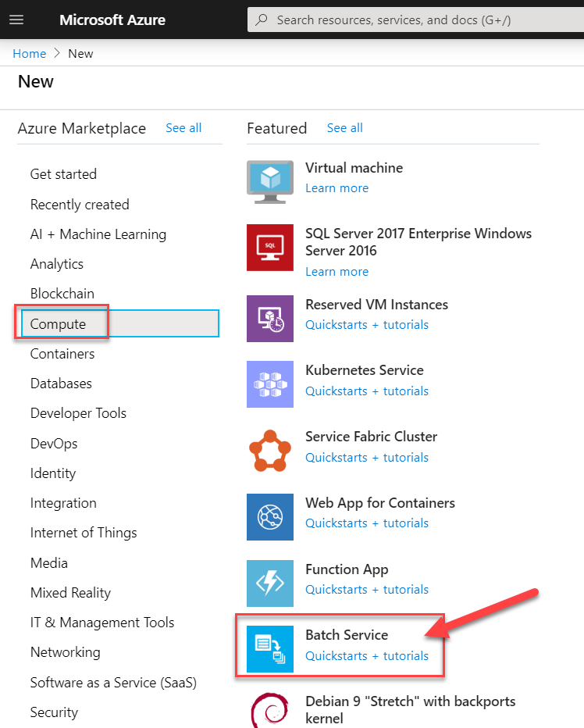Click the Service Fabric Cluster icon
Viewport: 584px width, 728px height.
point(270,451)
